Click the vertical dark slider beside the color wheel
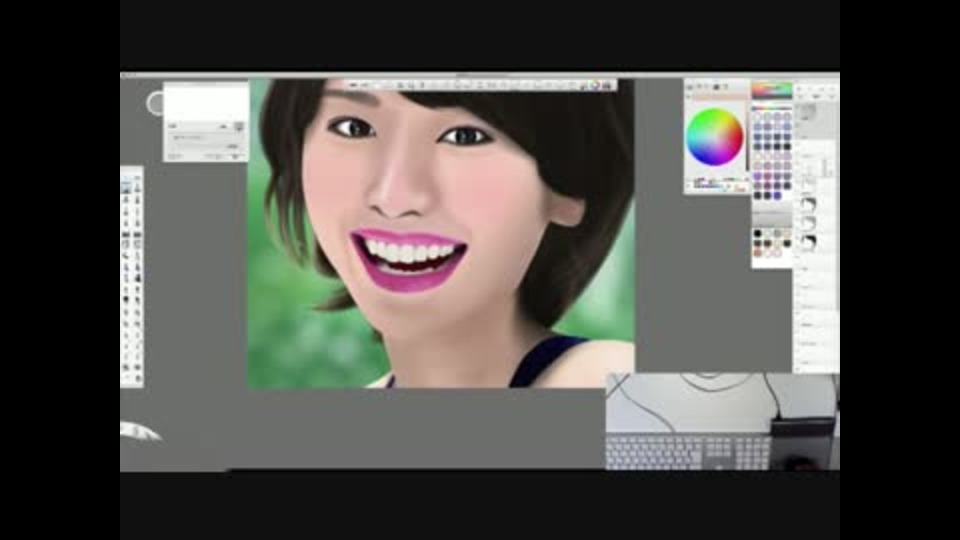 tap(748, 140)
